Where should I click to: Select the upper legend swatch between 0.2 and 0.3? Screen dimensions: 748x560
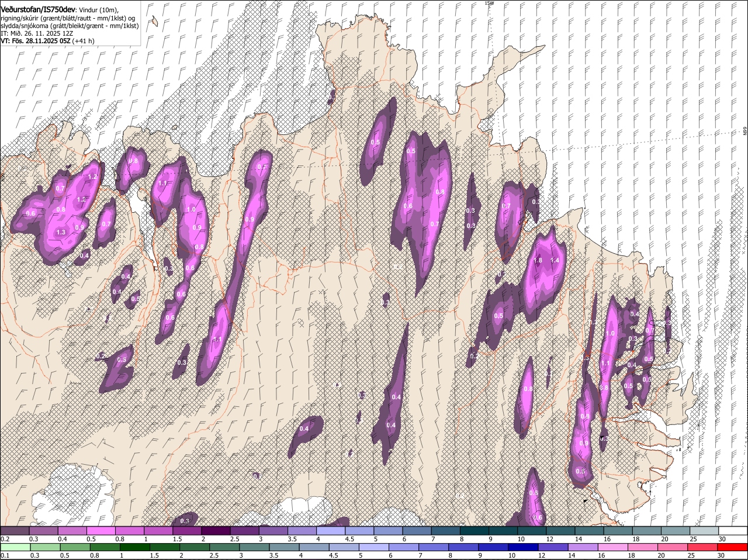(15, 531)
